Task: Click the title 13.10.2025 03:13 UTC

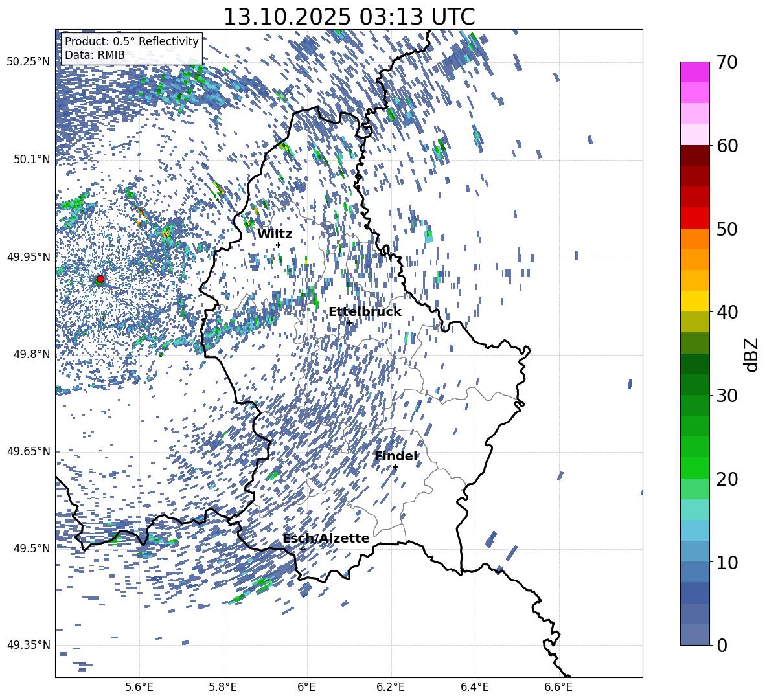Action: (x=349, y=17)
